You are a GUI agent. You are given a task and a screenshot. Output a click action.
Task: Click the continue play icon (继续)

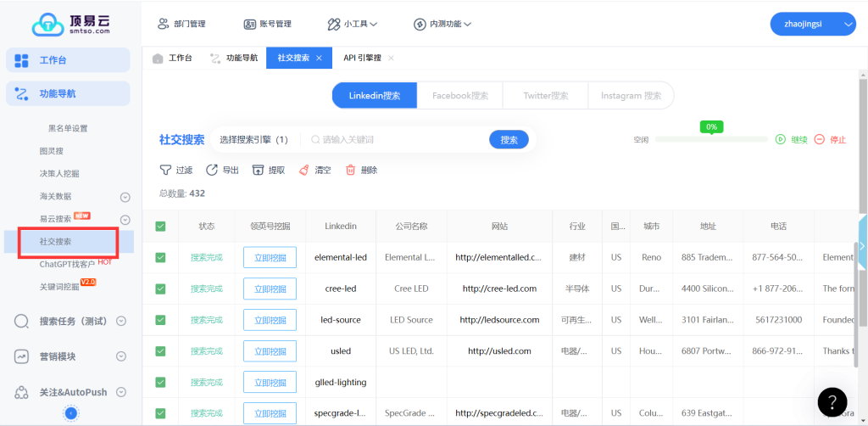coord(781,139)
